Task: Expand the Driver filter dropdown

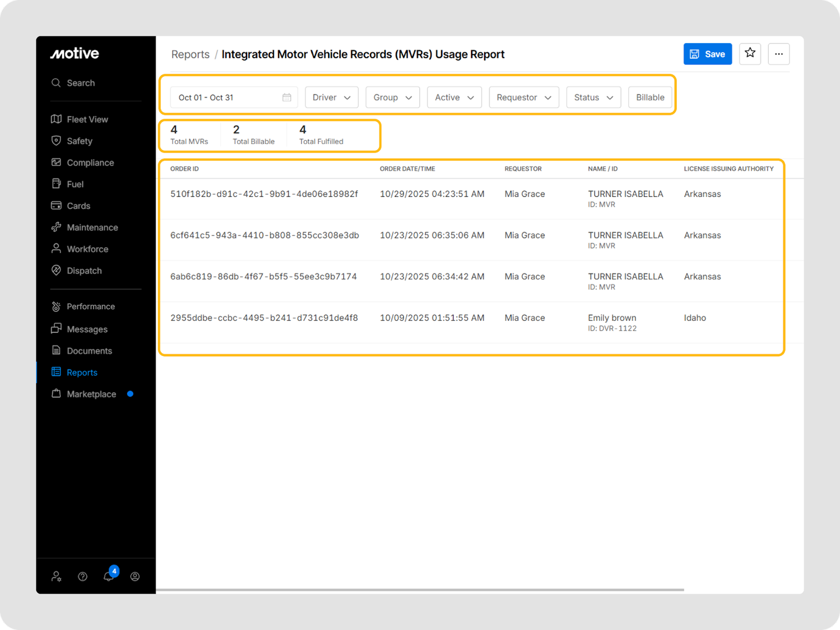Action: coord(331,97)
